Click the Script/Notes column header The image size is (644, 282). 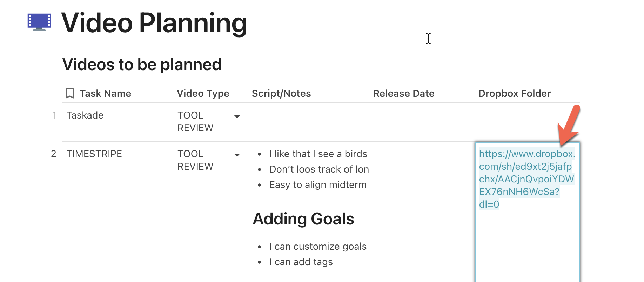281,93
